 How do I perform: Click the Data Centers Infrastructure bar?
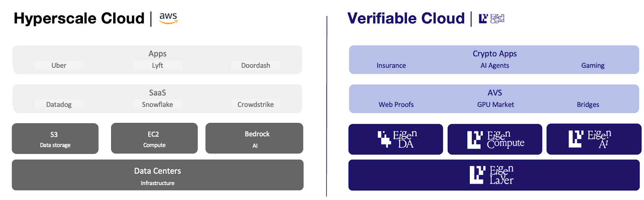[x=157, y=175]
